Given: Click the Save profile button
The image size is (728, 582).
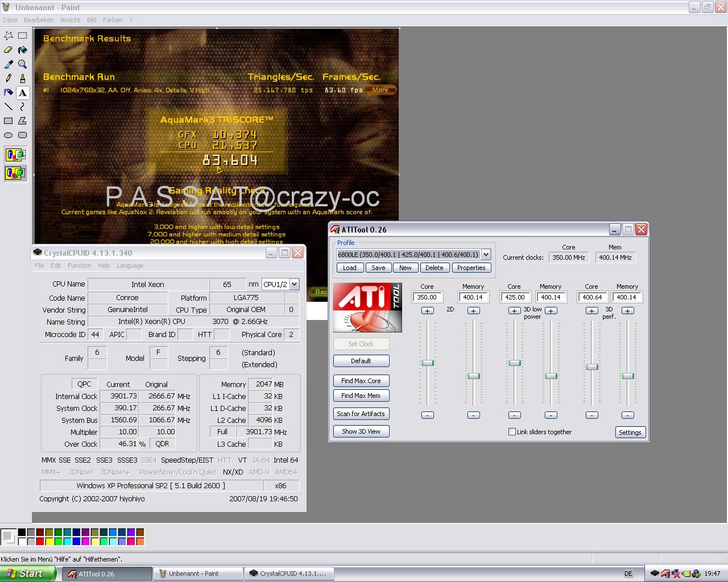Looking at the screenshot, I should [378, 268].
